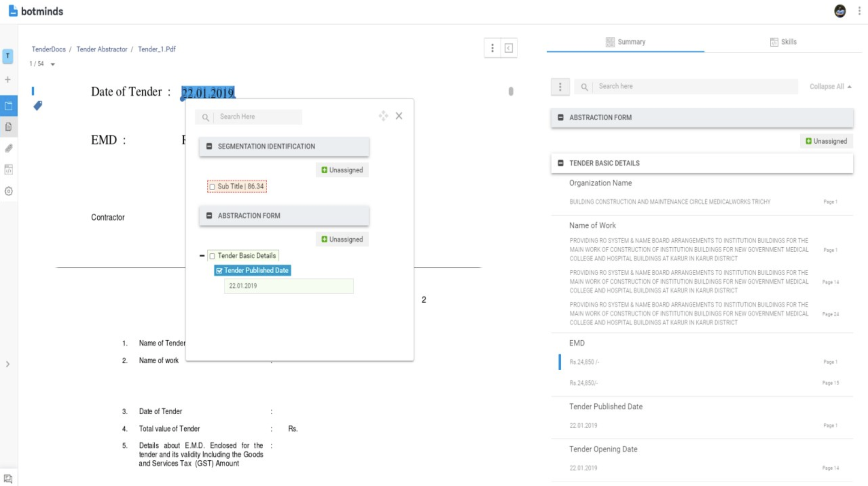This screenshot has height=486, width=868.
Task: Uncheck the Tender Published Date checkbox
Action: click(x=219, y=271)
